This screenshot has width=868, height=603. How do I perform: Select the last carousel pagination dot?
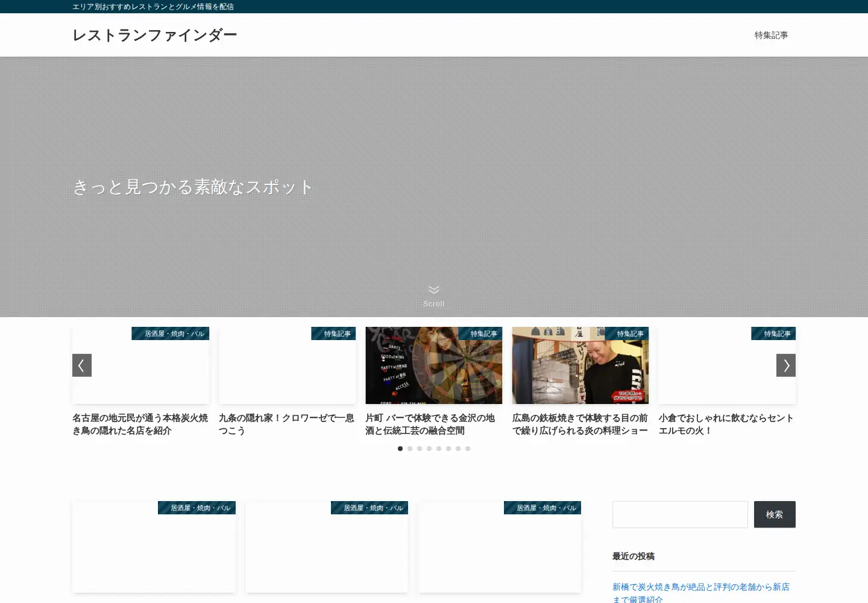coord(468,449)
